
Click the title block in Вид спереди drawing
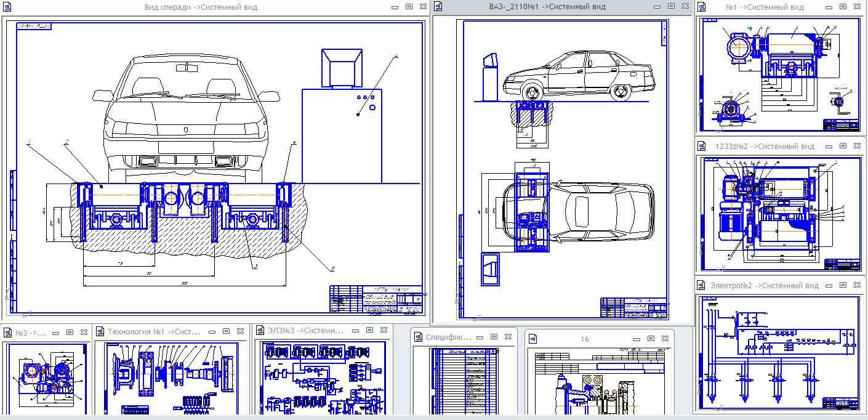(377, 299)
